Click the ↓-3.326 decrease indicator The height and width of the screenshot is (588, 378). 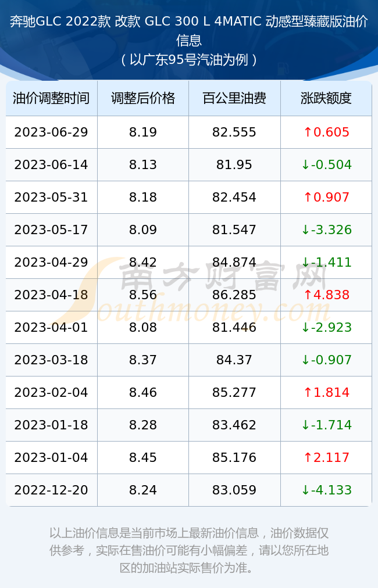click(326, 230)
